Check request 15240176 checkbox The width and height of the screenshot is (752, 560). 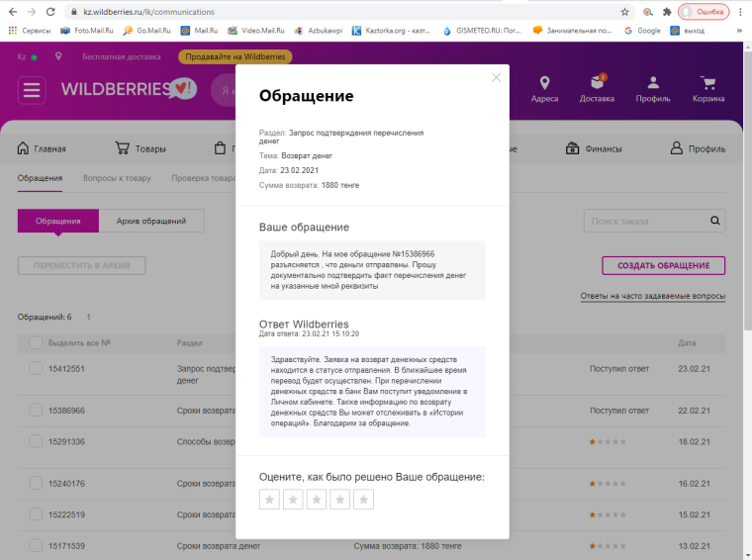click(x=36, y=483)
